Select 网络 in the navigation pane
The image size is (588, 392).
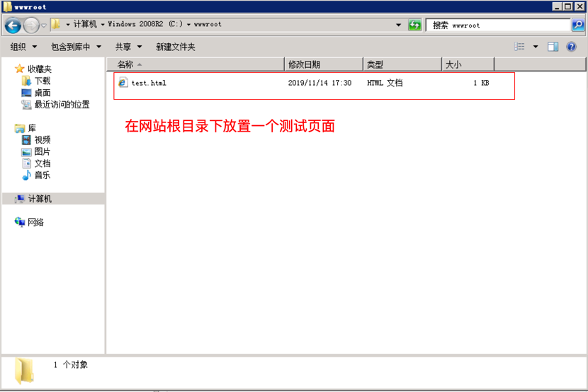point(35,222)
